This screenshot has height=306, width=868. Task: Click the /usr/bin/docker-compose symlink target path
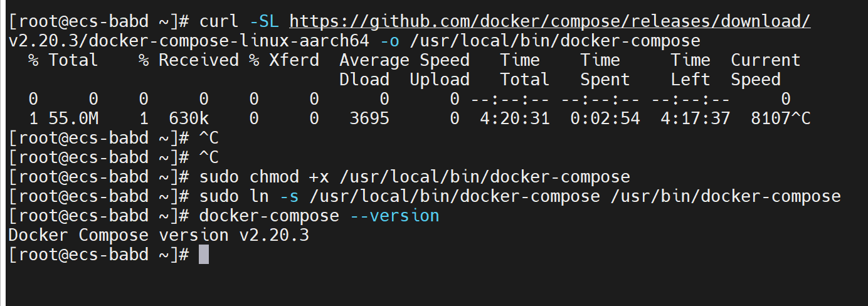[x=726, y=196]
